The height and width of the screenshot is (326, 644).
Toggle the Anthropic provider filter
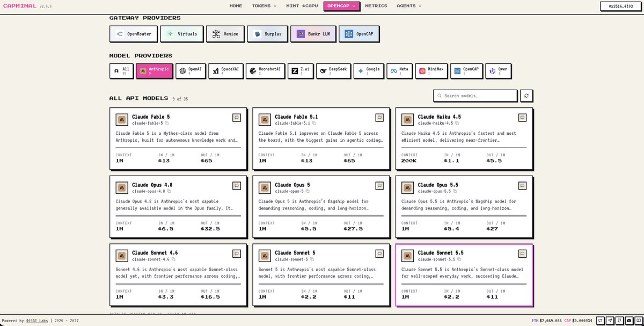point(155,71)
